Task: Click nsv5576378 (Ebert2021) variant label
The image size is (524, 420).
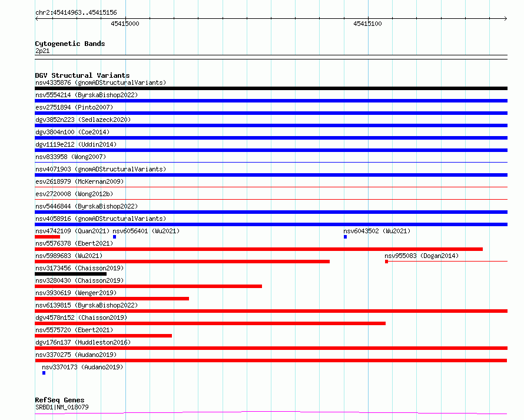Action: (74, 243)
